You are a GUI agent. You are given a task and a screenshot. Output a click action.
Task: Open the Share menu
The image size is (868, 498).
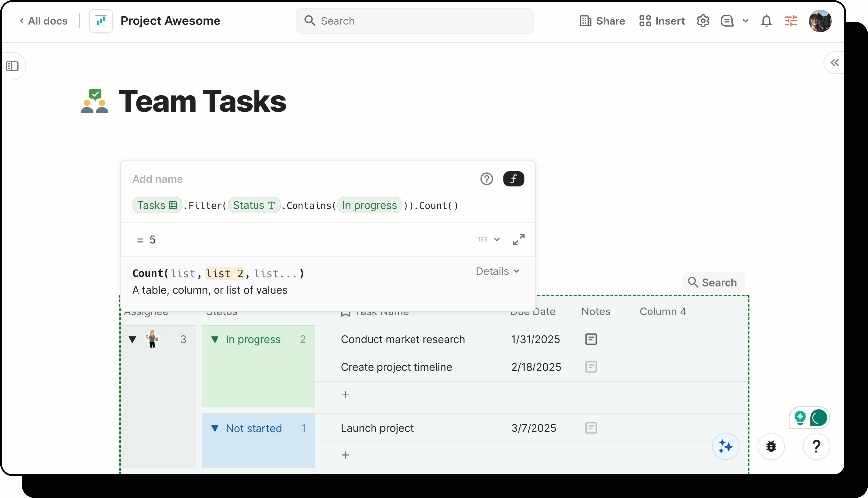point(602,21)
